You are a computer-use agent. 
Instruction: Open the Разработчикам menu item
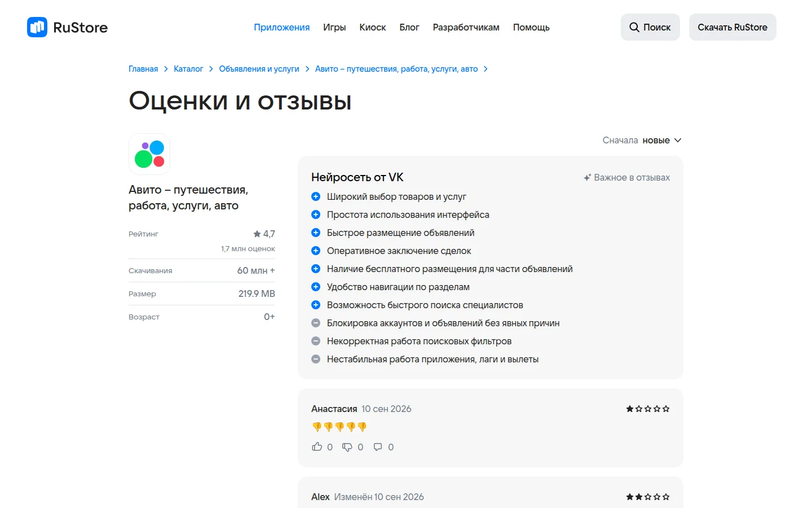tap(466, 27)
